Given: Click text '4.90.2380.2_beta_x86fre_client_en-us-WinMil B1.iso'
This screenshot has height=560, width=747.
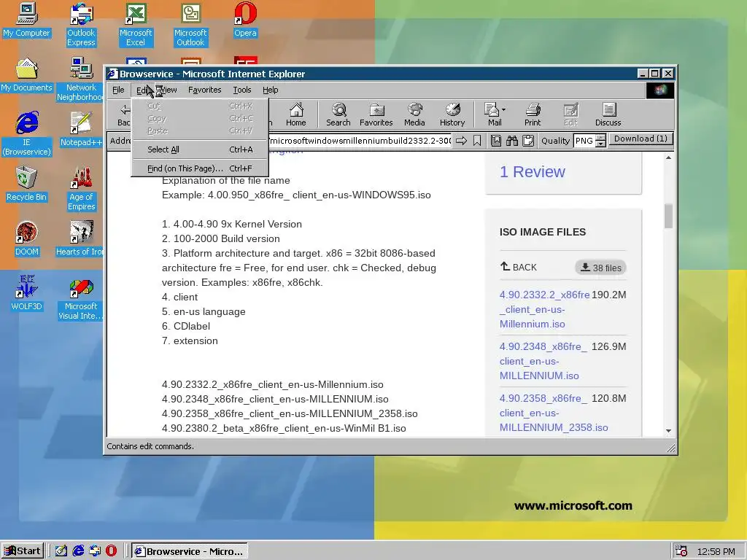Looking at the screenshot, I should click(x=284, y=428).
